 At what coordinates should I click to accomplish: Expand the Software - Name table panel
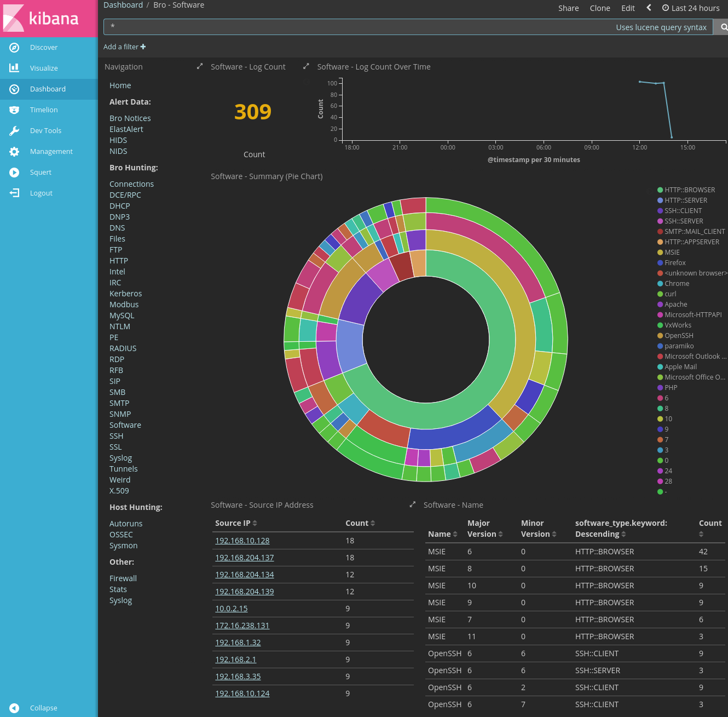tap(412, 504)
